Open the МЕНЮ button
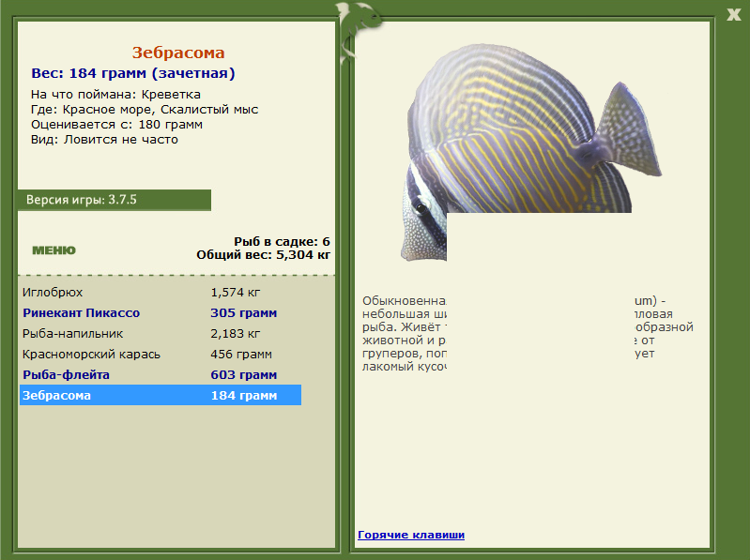The image size is (750, 560). 54,250
